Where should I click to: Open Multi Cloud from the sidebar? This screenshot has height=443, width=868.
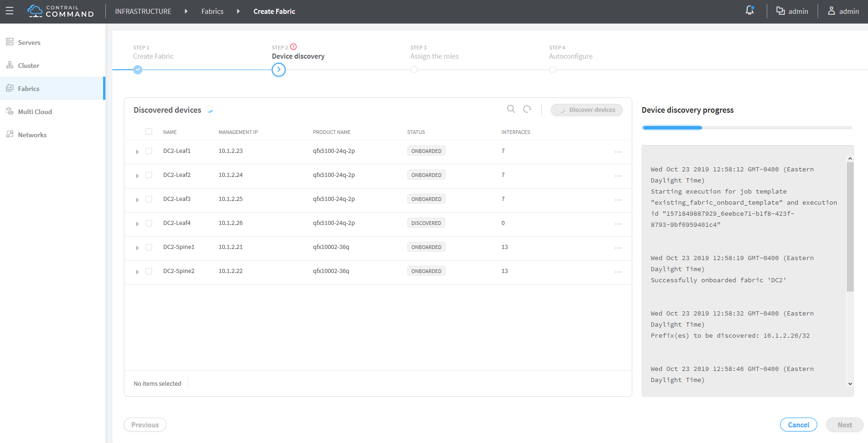(35, 112)
